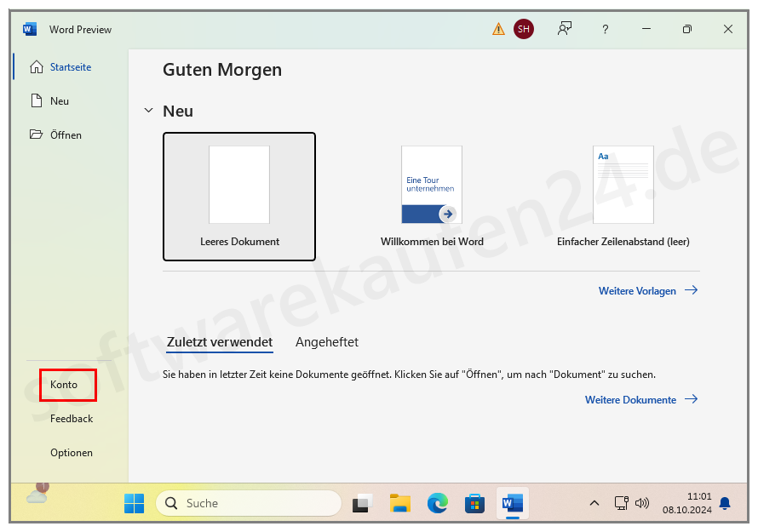Viewport: 758px width, 532px height.
Task: Expand hidden taskbar icons chevron
Action: (594, 503)
